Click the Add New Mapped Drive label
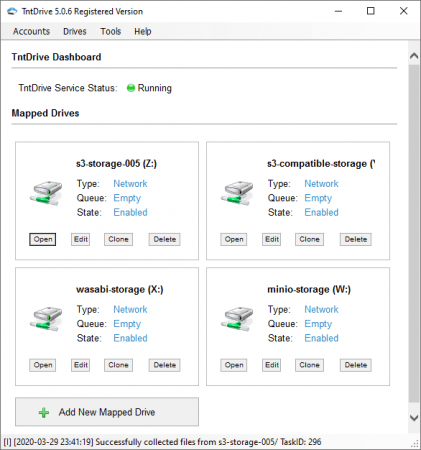 pos(107,412)
